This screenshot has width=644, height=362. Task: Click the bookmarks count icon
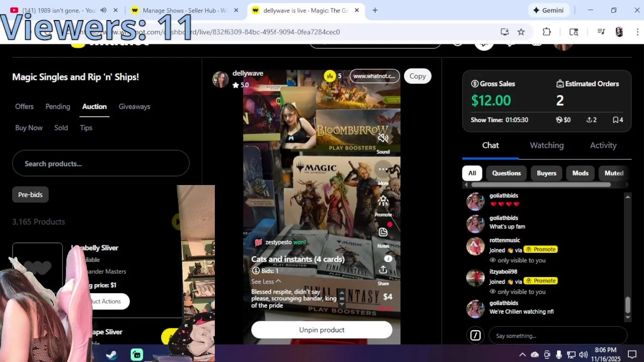615,120
